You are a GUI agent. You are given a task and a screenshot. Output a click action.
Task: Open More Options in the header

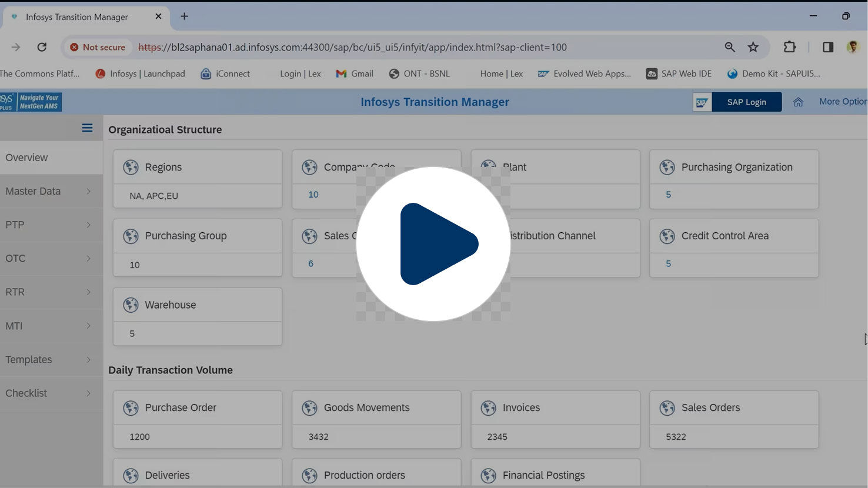click(x=843, y=102)
